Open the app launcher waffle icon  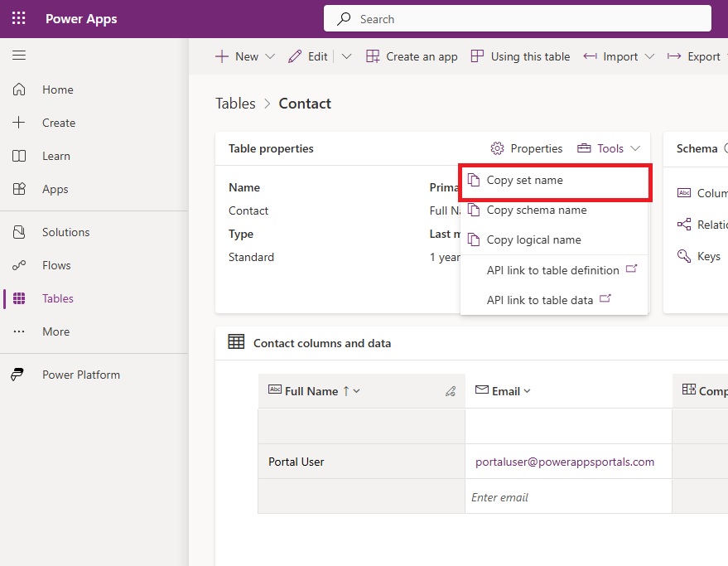(18, 18)
